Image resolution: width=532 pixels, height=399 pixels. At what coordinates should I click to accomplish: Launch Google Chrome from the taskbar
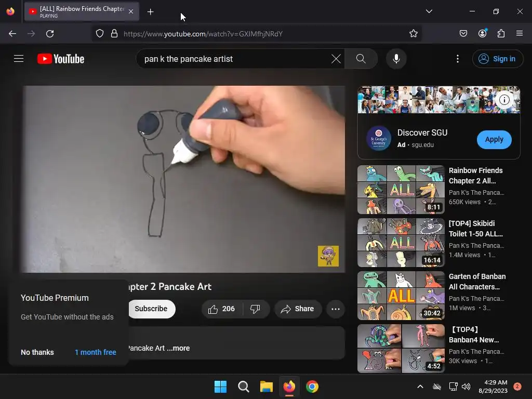tap(312, 387)
